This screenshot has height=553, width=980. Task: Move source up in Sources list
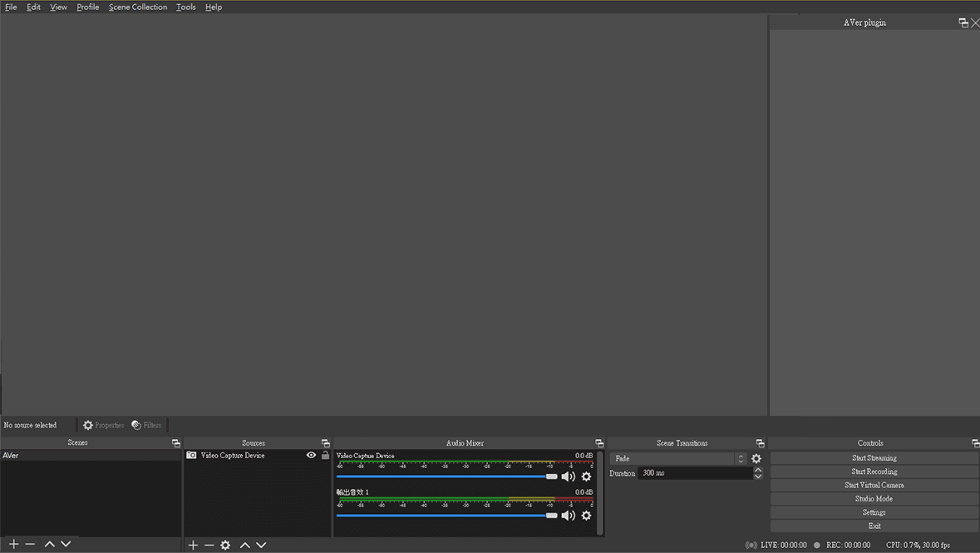[x=245, y=546]
